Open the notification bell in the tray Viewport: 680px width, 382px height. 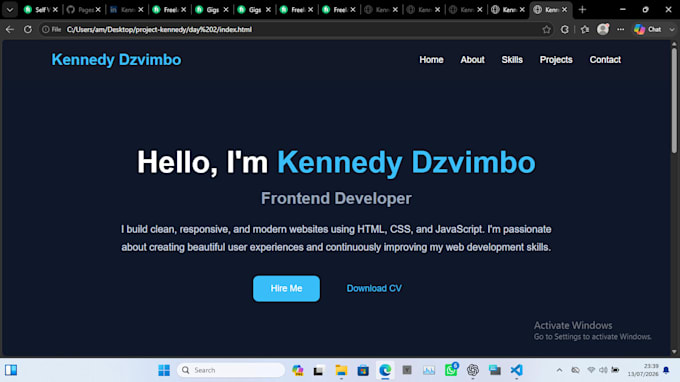pos(666,370)
